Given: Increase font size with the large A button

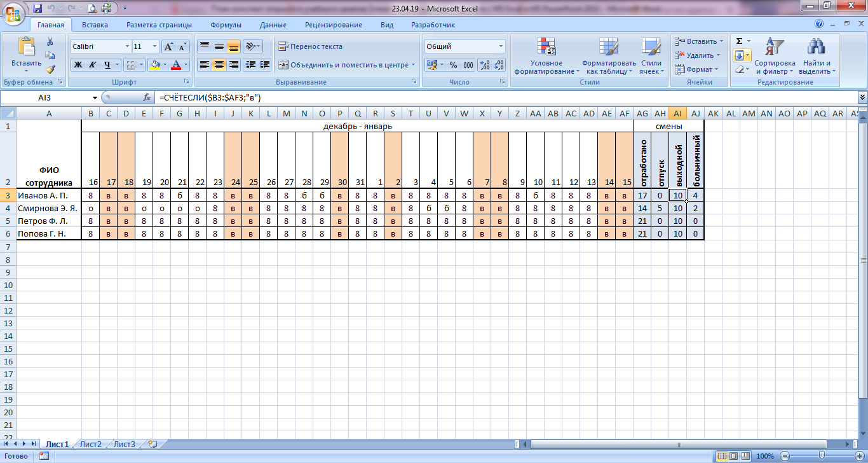Looking at the screenshot, I should coord(168,46).
